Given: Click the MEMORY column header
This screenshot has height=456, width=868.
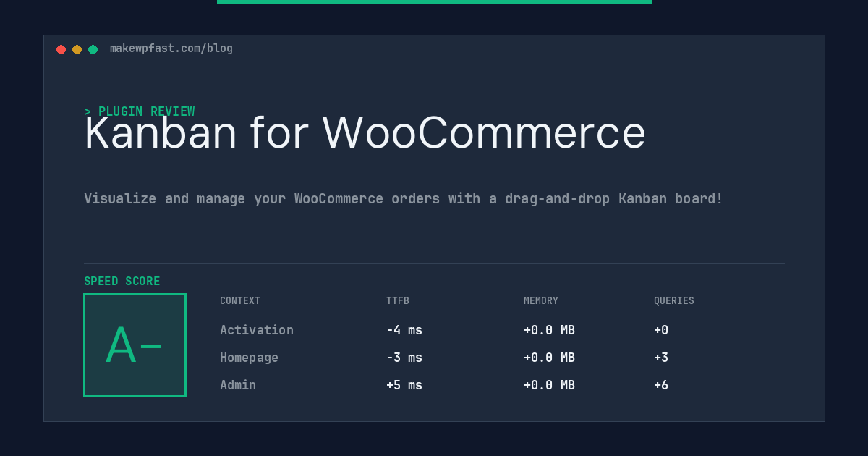Looking at the screenshot, I should point(541,301).
